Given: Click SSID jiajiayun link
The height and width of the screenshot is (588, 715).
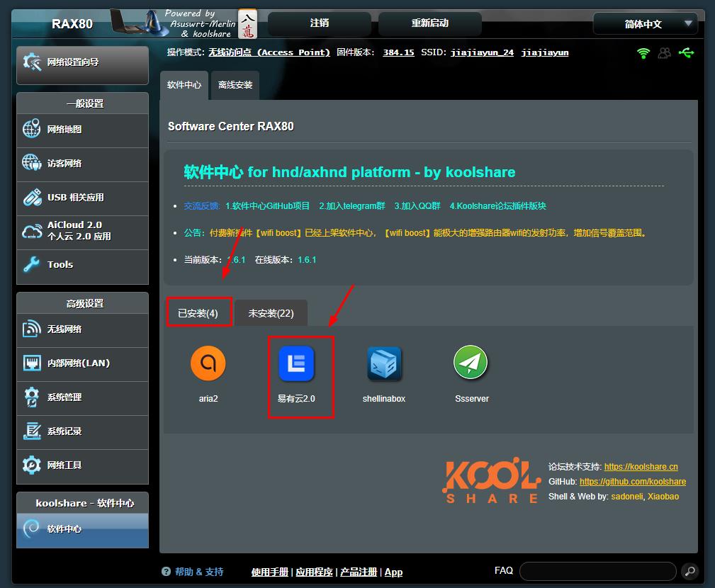Looking at the screenshot, I should pyautogui.click(x=545, y=52).
